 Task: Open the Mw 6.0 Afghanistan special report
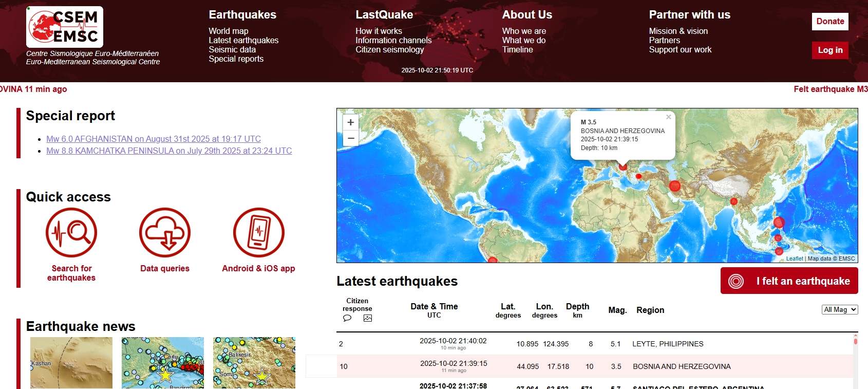click(x=154, y=139)
